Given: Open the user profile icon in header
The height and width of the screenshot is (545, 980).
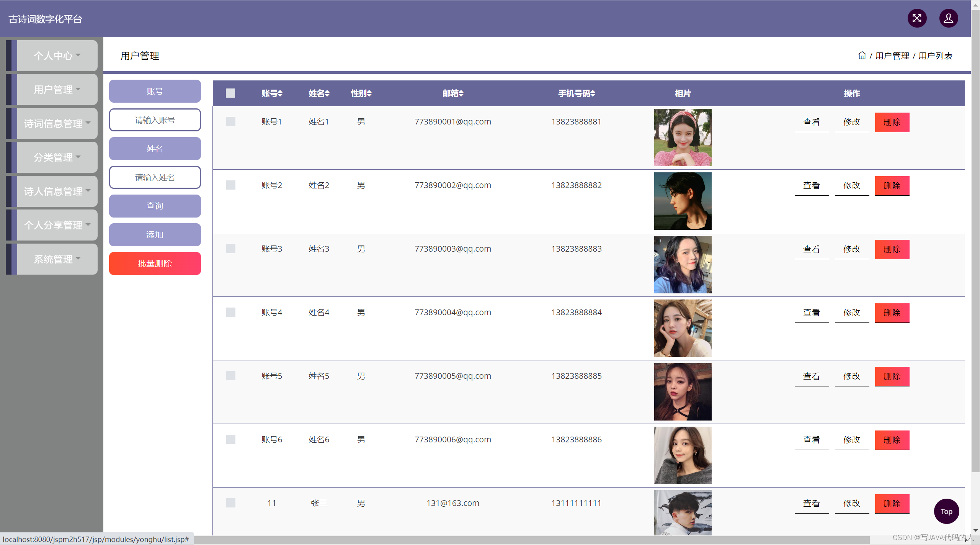Looking at the screenshot, I should point(948,18).
